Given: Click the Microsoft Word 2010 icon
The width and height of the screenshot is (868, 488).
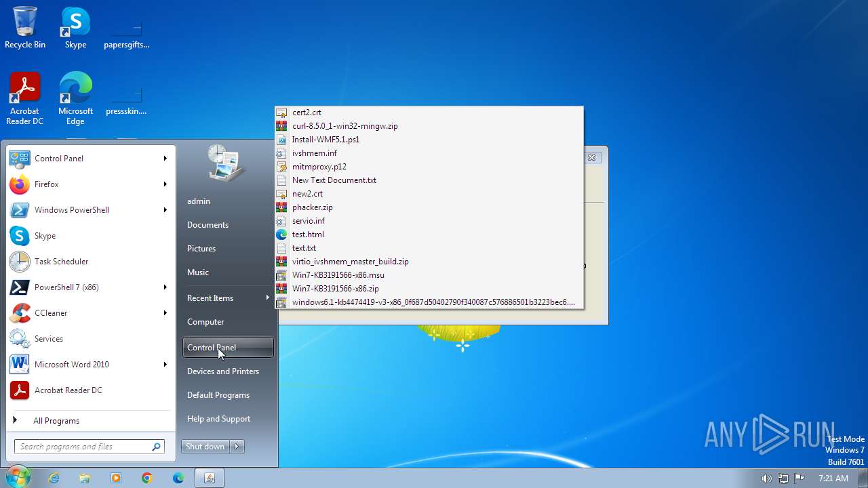Looking at the screenshot, I should pos(20,365).
